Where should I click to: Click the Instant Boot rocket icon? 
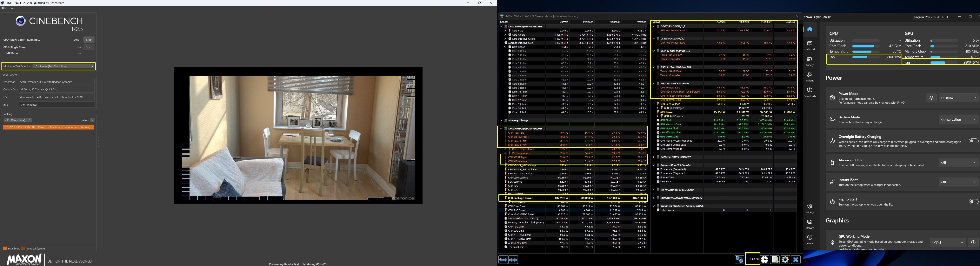click(832, 182)
